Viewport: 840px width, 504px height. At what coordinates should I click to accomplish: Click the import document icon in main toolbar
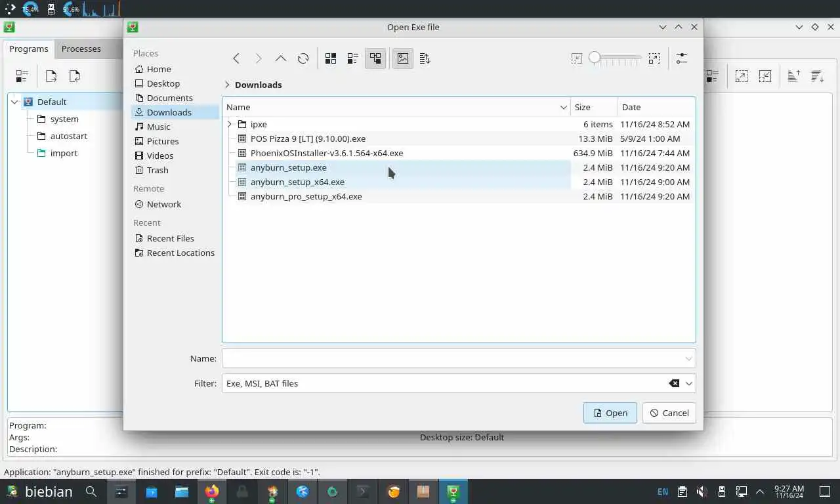tap(75, 76)
